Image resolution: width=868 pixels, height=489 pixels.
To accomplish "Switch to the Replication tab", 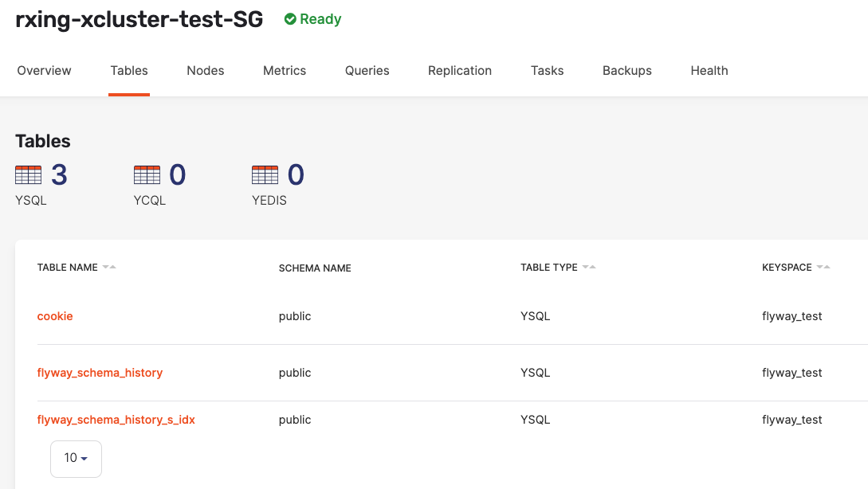I will [459, 70].
